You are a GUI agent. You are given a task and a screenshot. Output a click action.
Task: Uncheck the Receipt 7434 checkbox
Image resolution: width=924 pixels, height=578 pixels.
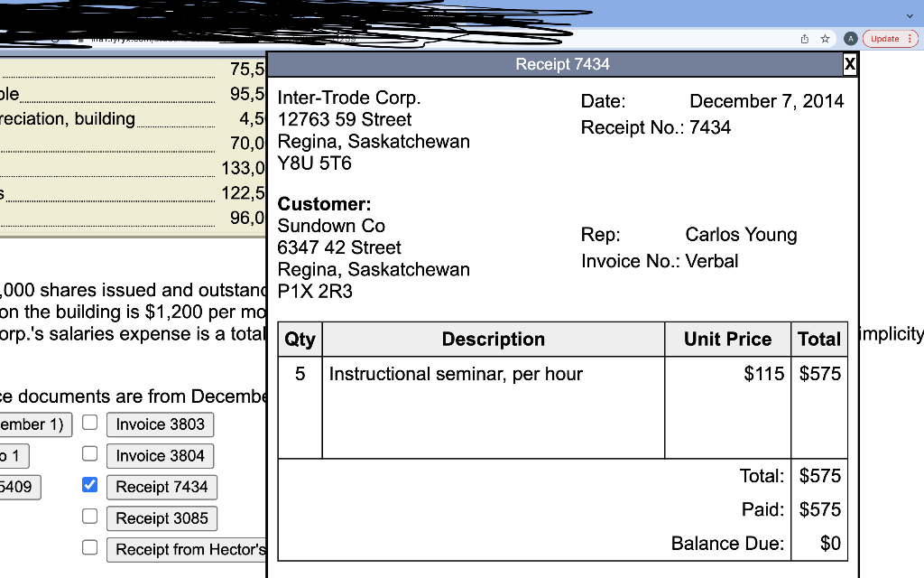click(x=89, y=485)
